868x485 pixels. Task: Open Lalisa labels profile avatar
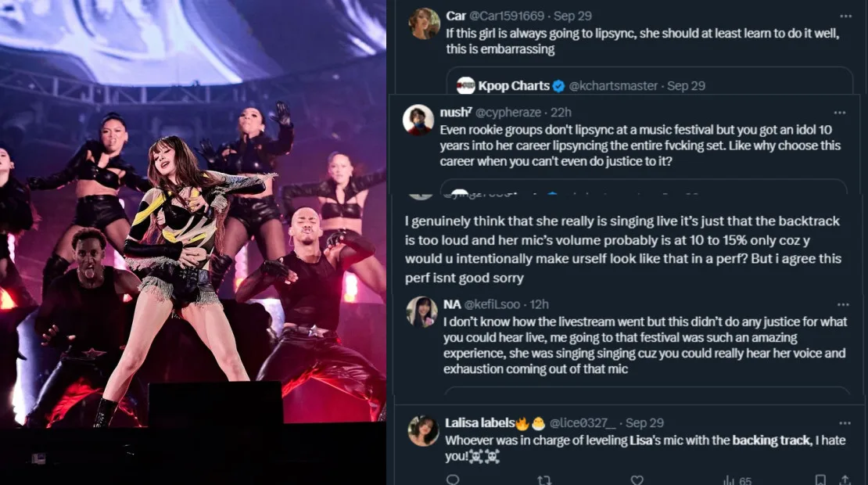[423, 430]
